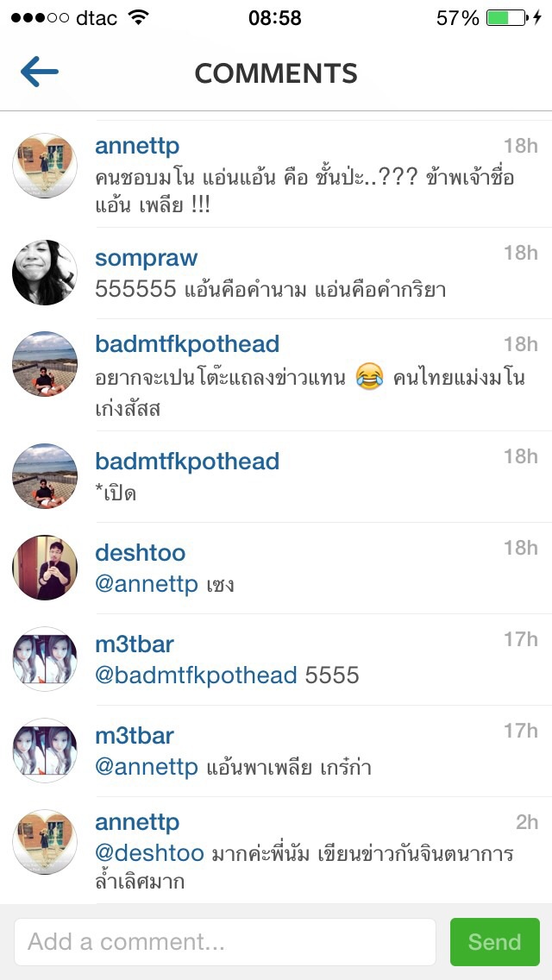The width and height of the screenshot is (552, 980).
Task: Tap the battery indicator icon
Action: point(506,17)
